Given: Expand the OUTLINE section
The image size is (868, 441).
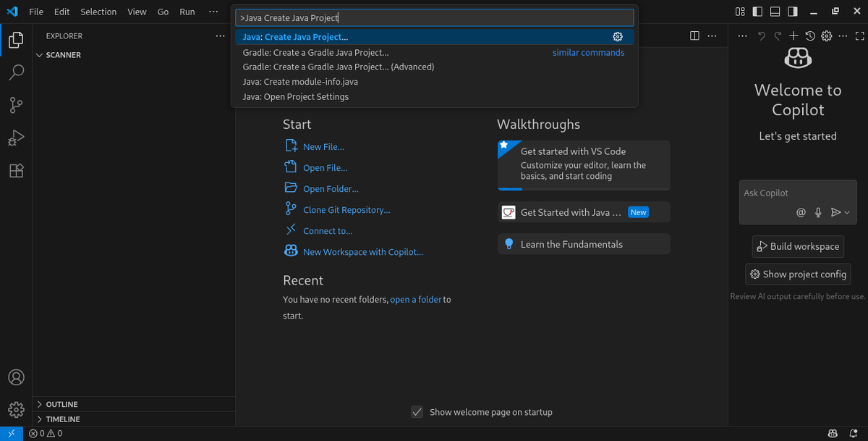Looking at the screenshot, I should click(x=135, y=404).
